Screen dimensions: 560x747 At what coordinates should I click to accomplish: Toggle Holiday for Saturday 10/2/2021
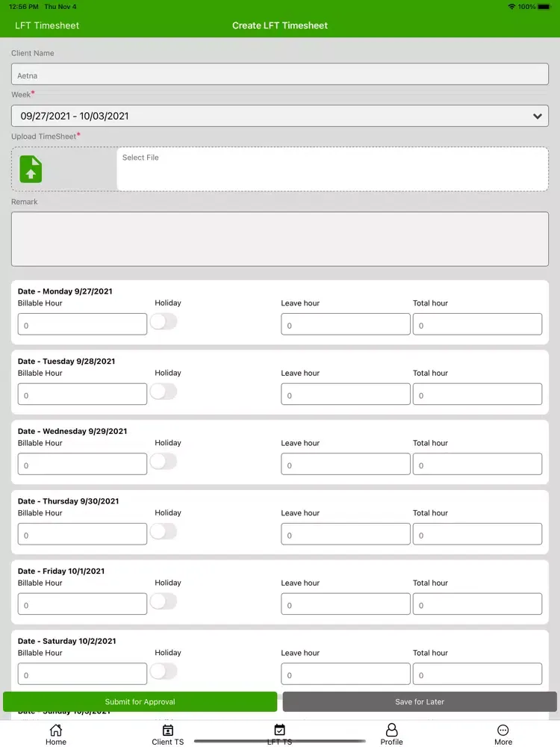click(164, 672)
